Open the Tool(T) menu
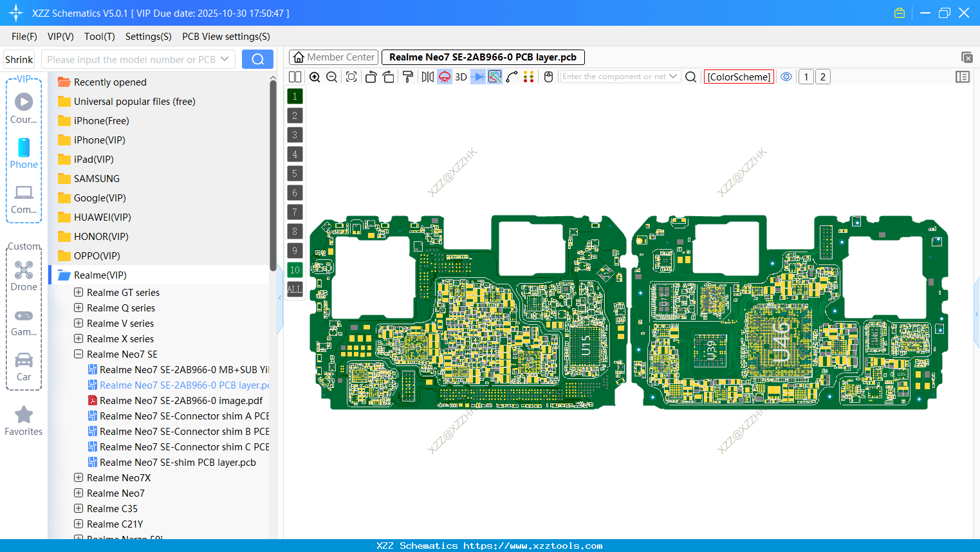 tap(100, 37)
